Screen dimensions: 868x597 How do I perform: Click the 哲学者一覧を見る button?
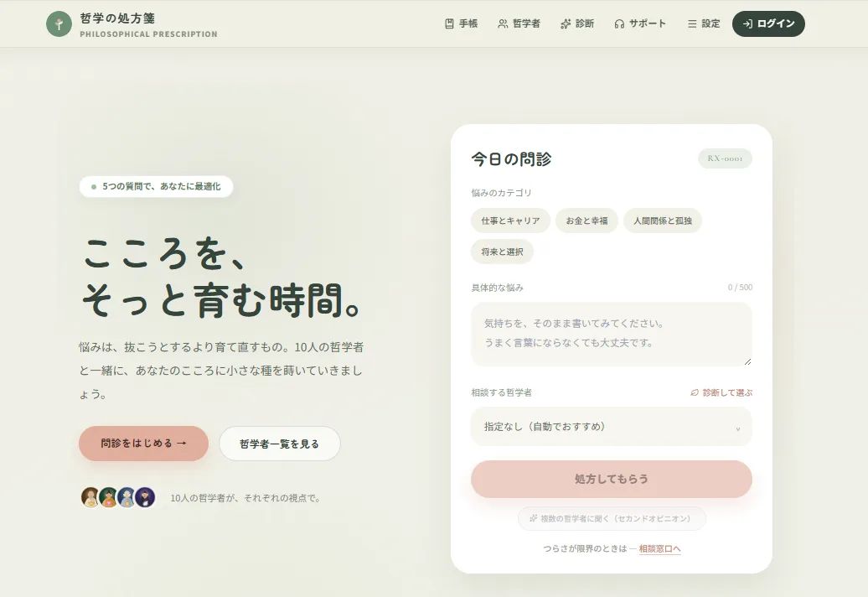(280, 444)
